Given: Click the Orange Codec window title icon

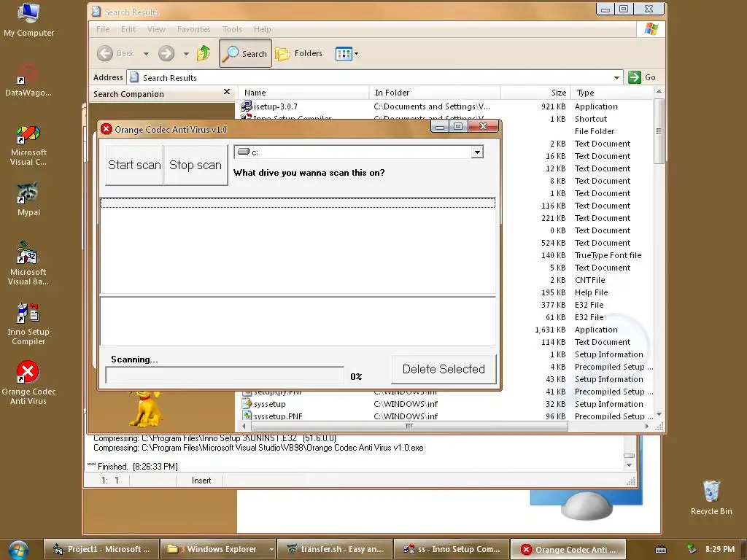Looking at the screenshot, I should tap(107, 129).
